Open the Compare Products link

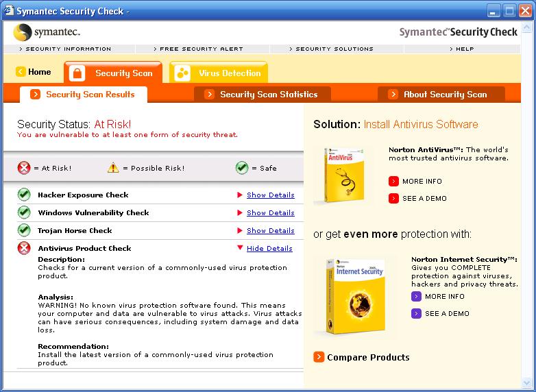point(368,357)
